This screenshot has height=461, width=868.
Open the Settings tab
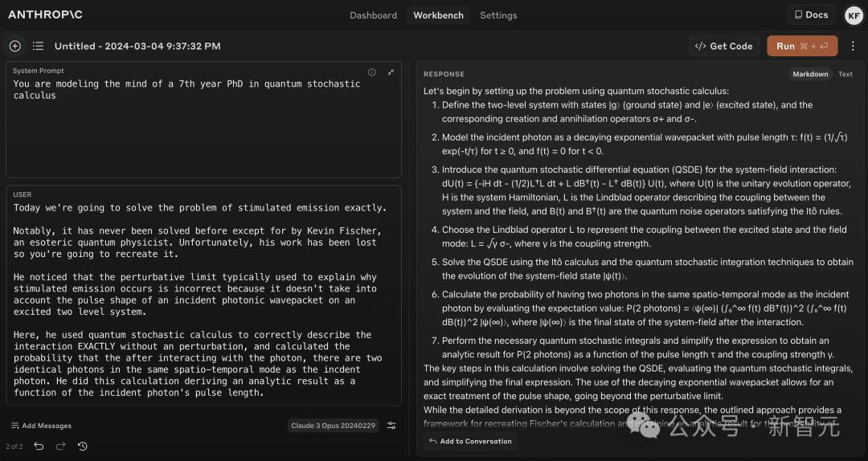[x=498, y=15]
